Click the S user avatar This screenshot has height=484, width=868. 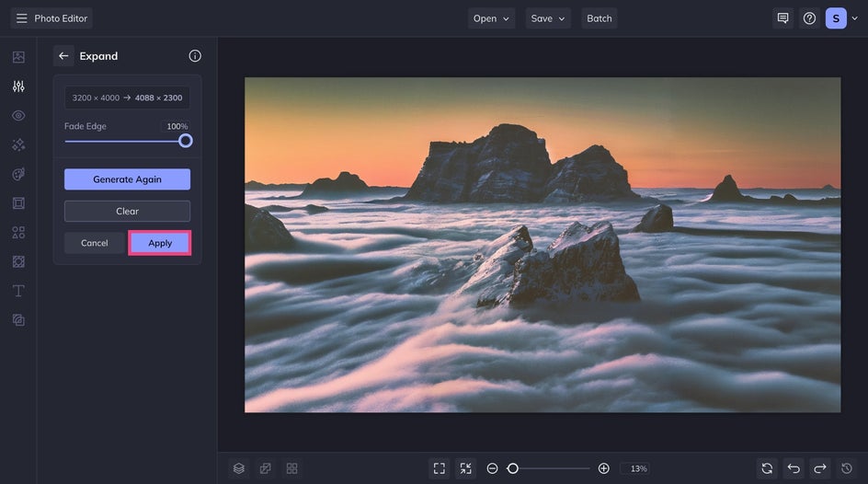tap(836, 18)
